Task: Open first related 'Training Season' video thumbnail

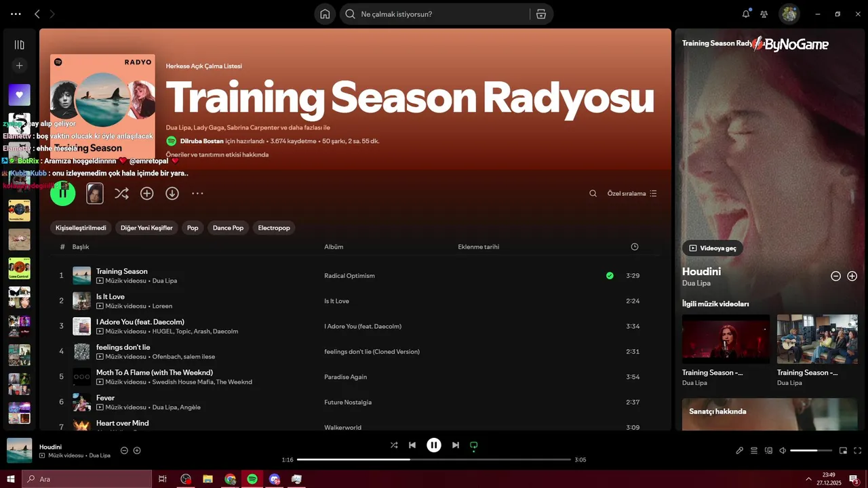Action: (x=726, y=339)
